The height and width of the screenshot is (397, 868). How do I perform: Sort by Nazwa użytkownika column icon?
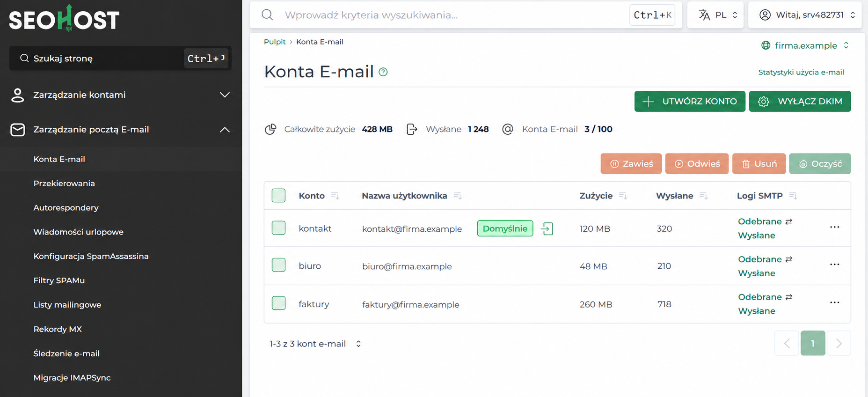click(458, 196)
